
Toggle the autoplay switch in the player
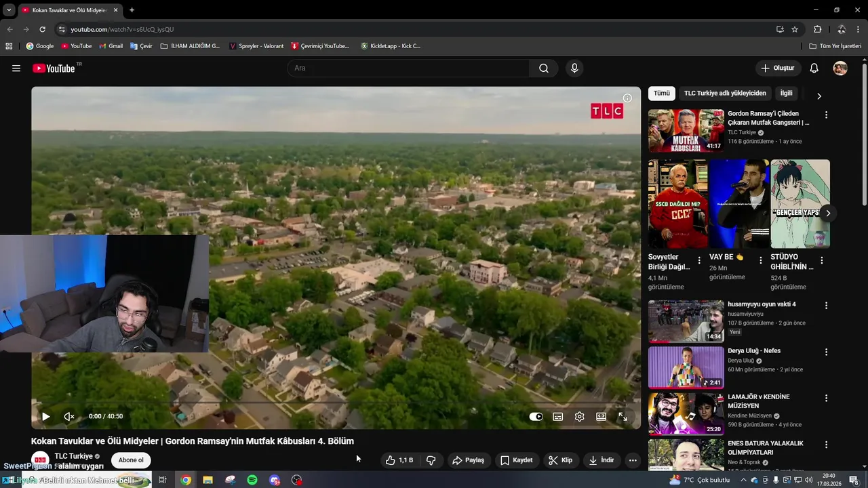pyautogui.click(x=536, y=417)
